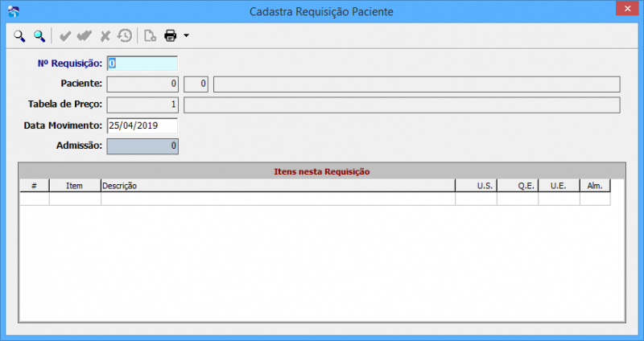
Task: Click the 'Data Movimento:' label
Action: coord(63,125)
